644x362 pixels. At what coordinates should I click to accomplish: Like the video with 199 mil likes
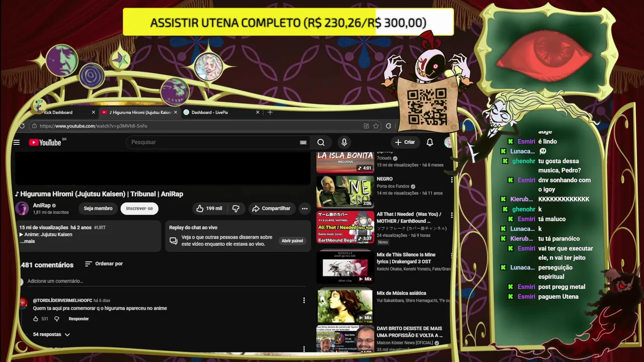coord(209,208)
